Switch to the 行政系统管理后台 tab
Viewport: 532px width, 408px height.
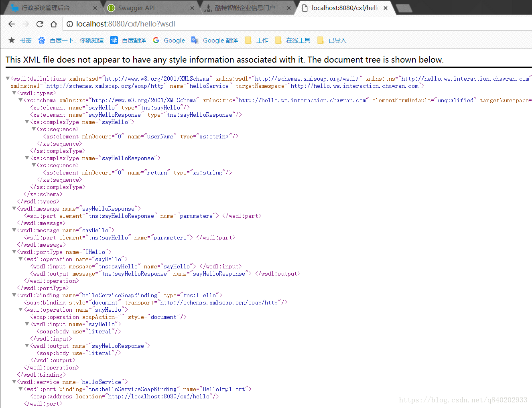48,8
